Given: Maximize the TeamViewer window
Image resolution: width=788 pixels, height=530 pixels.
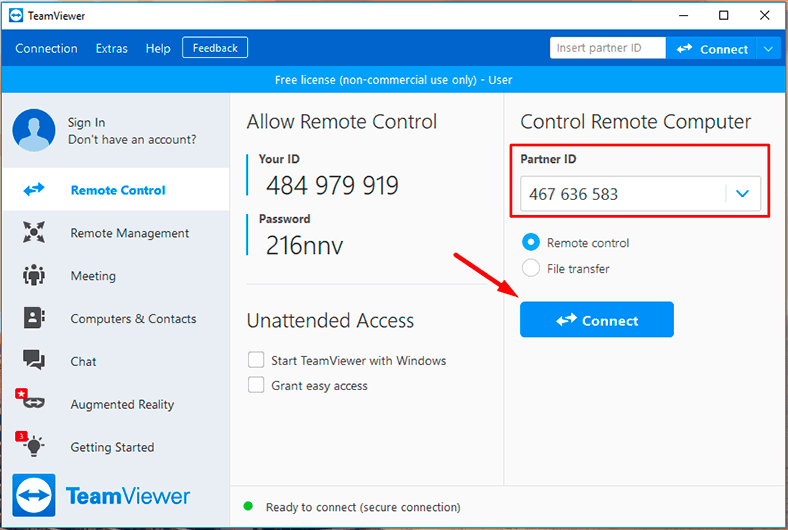Looking at the screenshot, I should pyautogui.click(x=724, y=16).
